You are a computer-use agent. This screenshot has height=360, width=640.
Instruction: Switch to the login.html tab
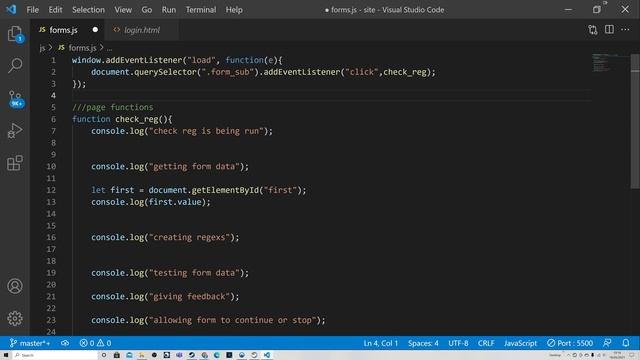tap(141, 30)
